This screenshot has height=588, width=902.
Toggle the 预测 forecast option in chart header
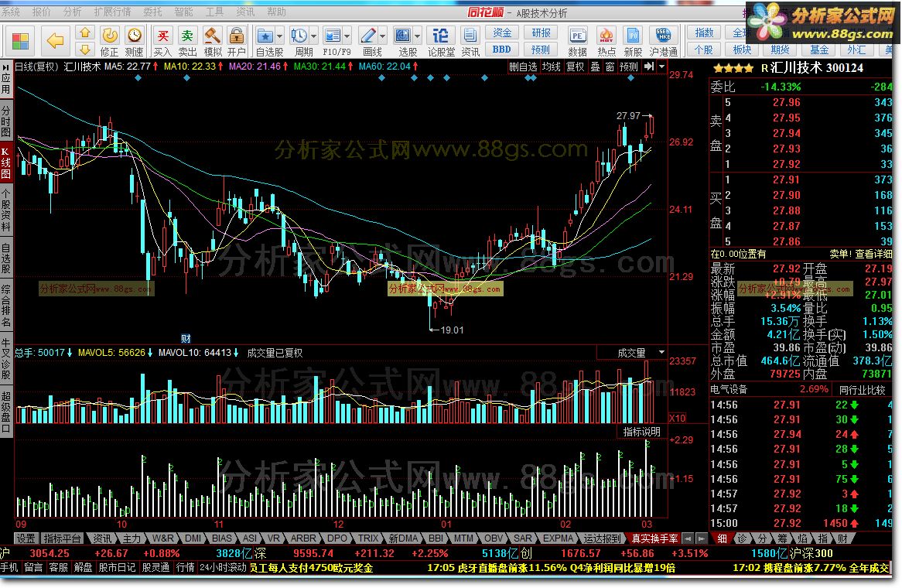[x=629, y=67]
